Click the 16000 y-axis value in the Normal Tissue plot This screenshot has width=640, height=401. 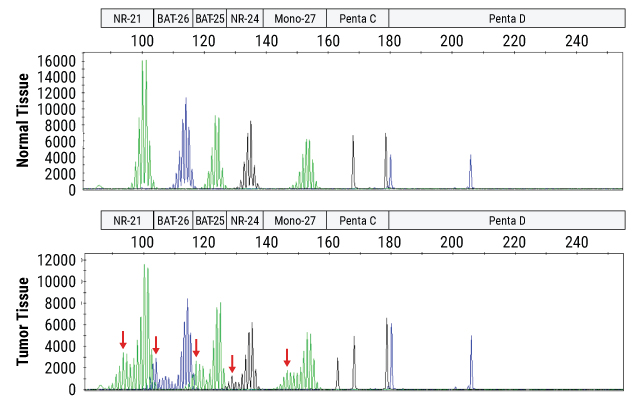58,61
